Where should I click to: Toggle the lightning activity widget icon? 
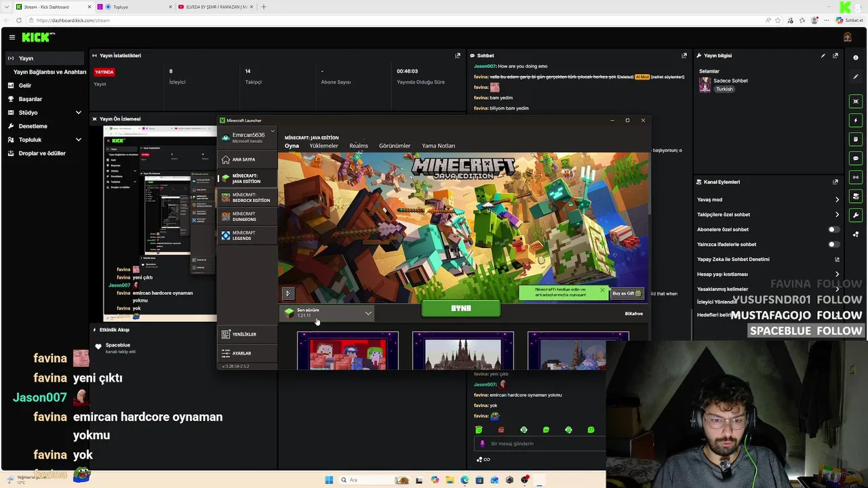[856, 120]
